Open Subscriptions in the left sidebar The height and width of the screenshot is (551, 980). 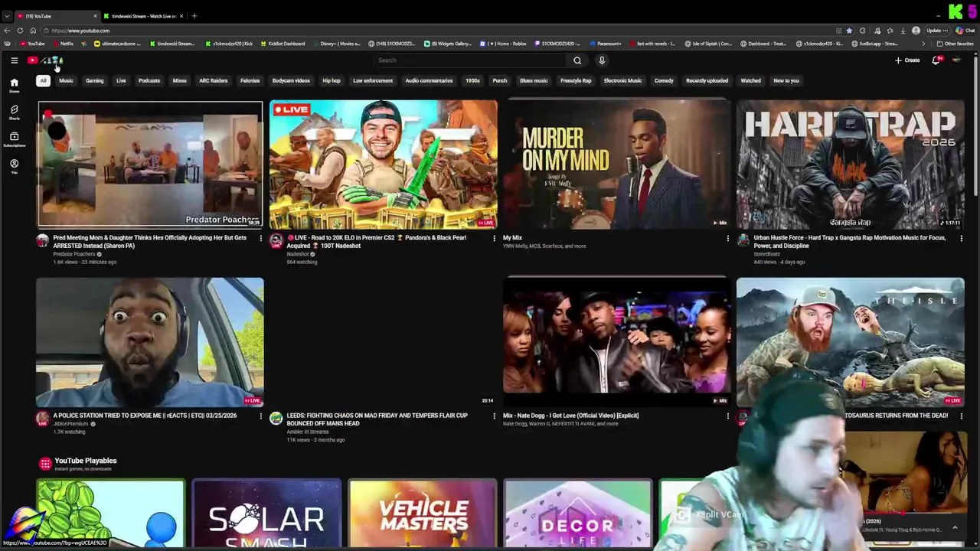[14, 139]
